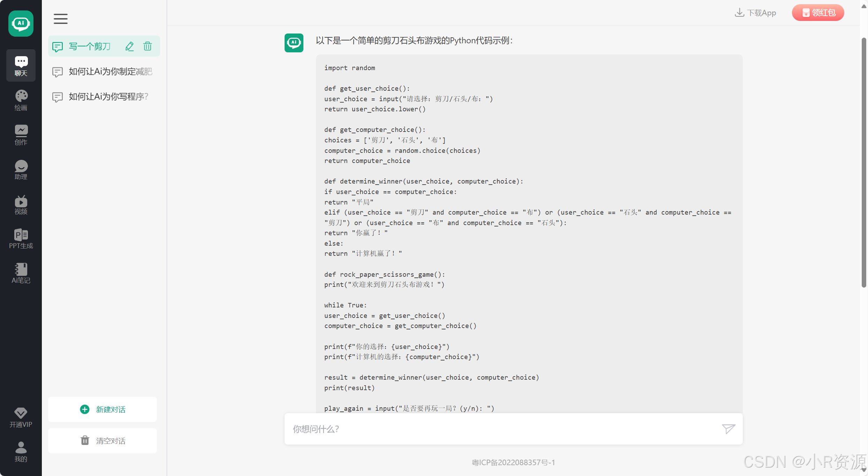Click the 领红包 button
This screenshot has height=476, width=868.
(818, 13)
